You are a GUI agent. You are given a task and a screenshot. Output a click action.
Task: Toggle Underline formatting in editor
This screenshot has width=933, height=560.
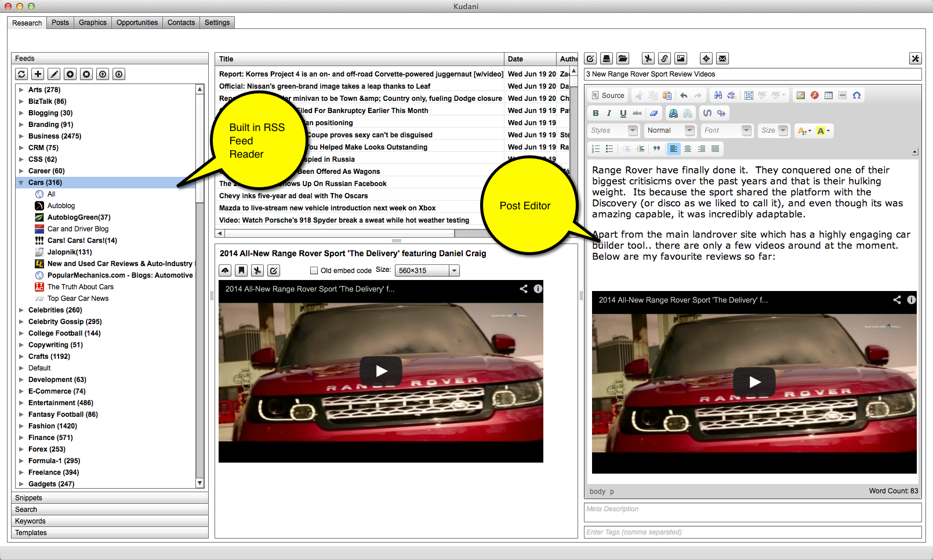click(623, 114)
